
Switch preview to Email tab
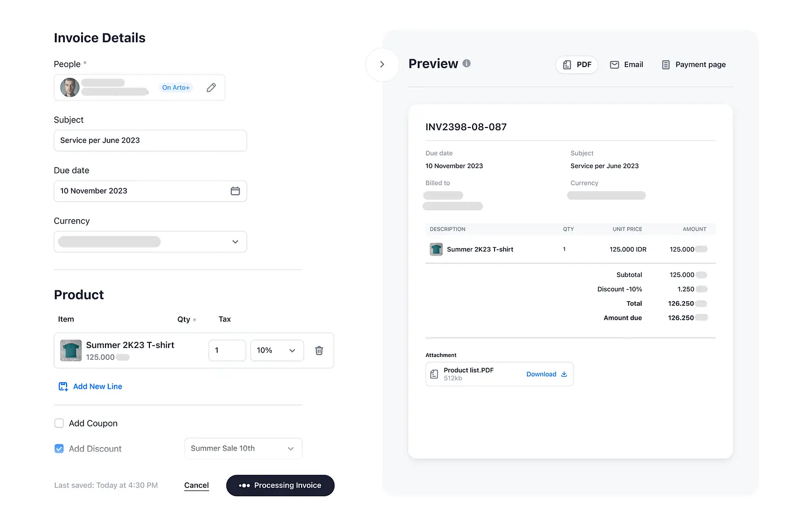[626, 64]
